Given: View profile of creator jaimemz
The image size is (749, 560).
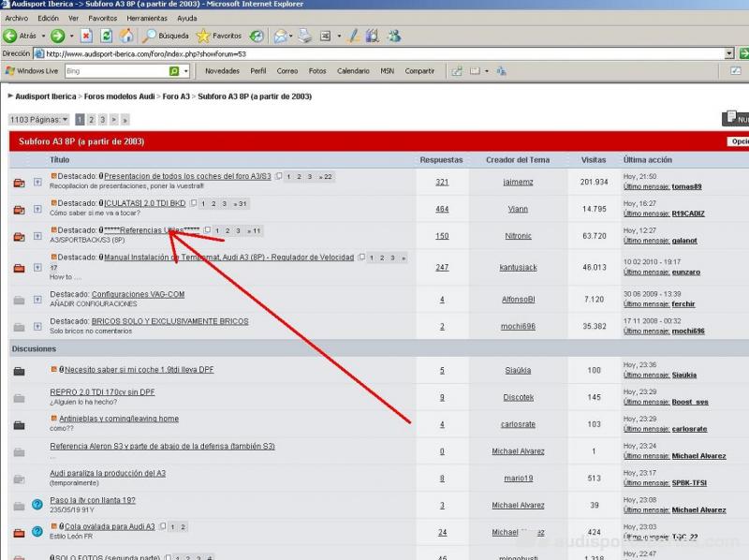Looking at the screenshot, I should (x=518, y=182).
